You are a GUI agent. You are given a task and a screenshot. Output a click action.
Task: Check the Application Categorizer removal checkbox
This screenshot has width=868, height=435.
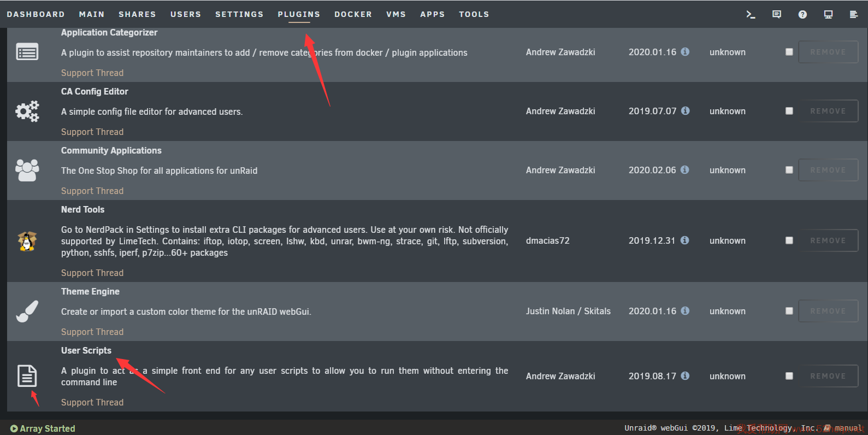pos(789,52)
